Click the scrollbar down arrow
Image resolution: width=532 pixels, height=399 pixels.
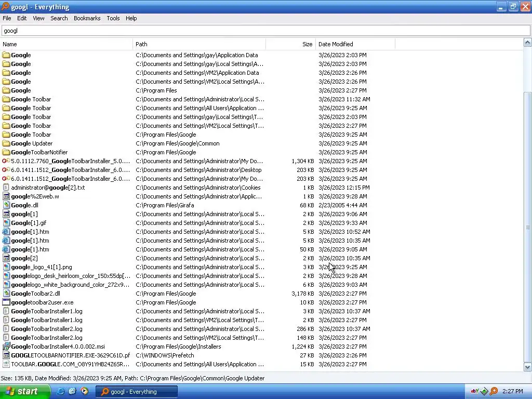[x=527, y=367]
